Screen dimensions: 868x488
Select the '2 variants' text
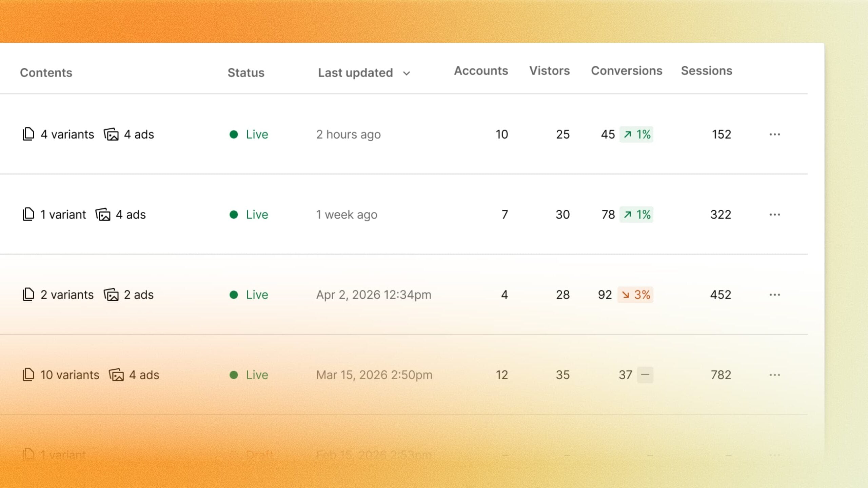[x=67, y=294]
